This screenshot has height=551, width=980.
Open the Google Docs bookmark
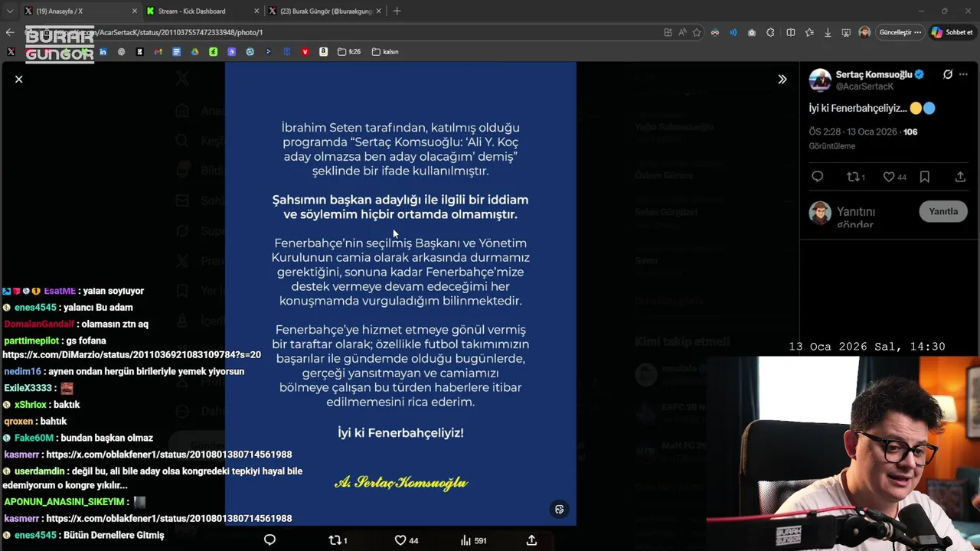(x=176, y=52)
